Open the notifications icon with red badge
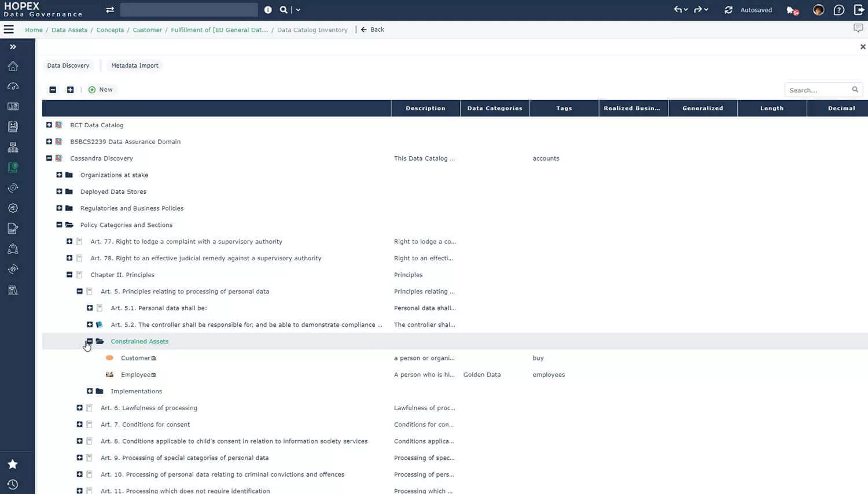The image size is (868, 494). pyautogui.click(x=792, y=10)
